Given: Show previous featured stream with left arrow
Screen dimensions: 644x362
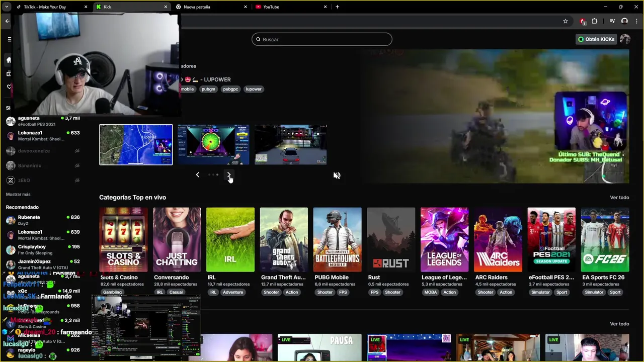Looking at the screenshot, I should [x=197, y=175].
